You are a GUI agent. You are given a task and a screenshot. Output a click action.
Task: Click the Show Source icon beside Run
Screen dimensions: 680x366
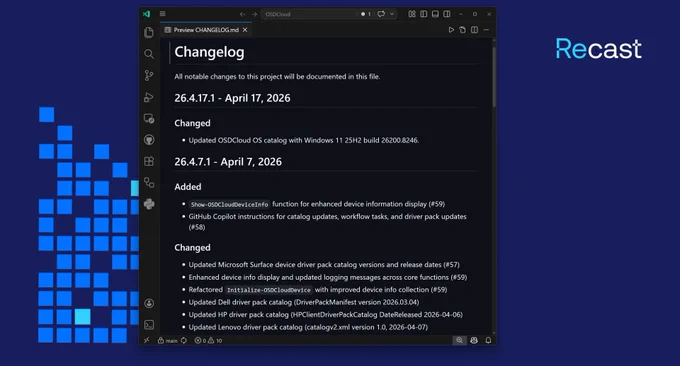463,30
